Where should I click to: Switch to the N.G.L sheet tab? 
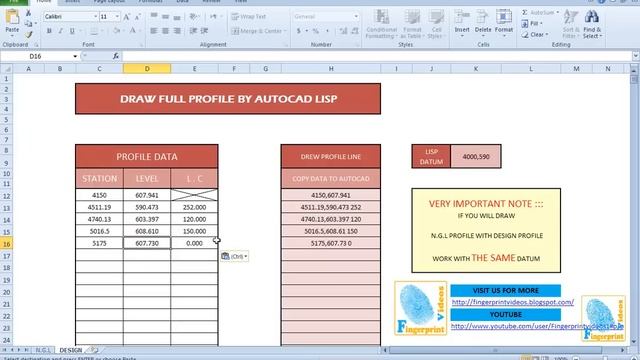43,350
